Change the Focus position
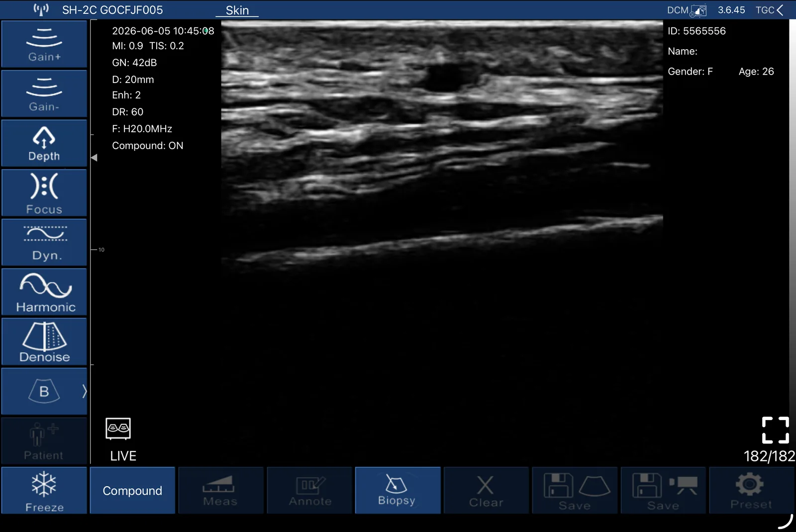 (44, 193)
